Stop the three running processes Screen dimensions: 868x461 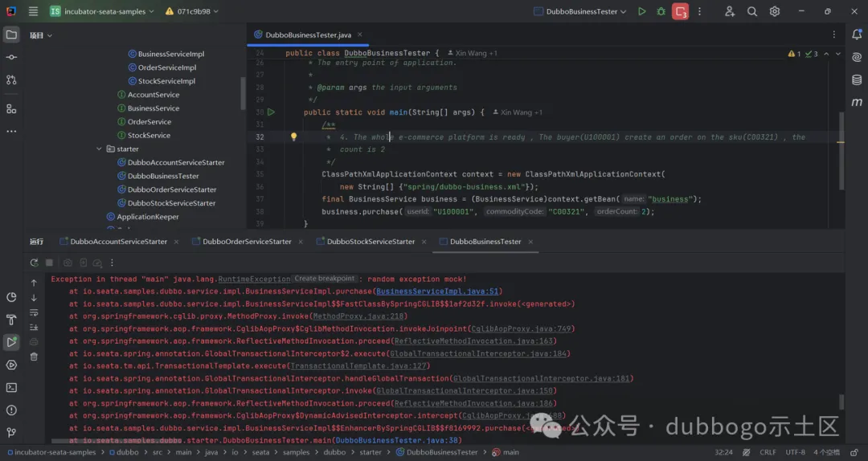[x=681, y=12]
